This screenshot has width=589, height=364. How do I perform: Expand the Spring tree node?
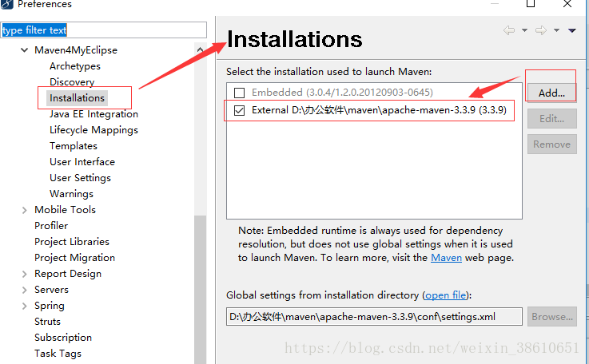(x=25, y=307)
